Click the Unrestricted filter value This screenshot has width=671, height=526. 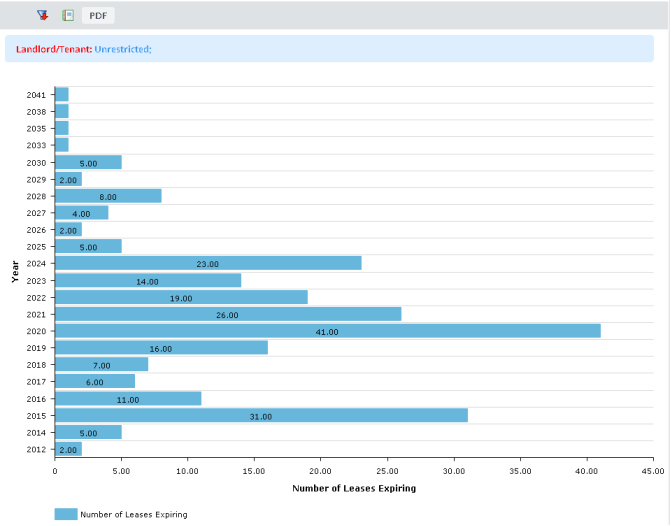coord(123,49)
